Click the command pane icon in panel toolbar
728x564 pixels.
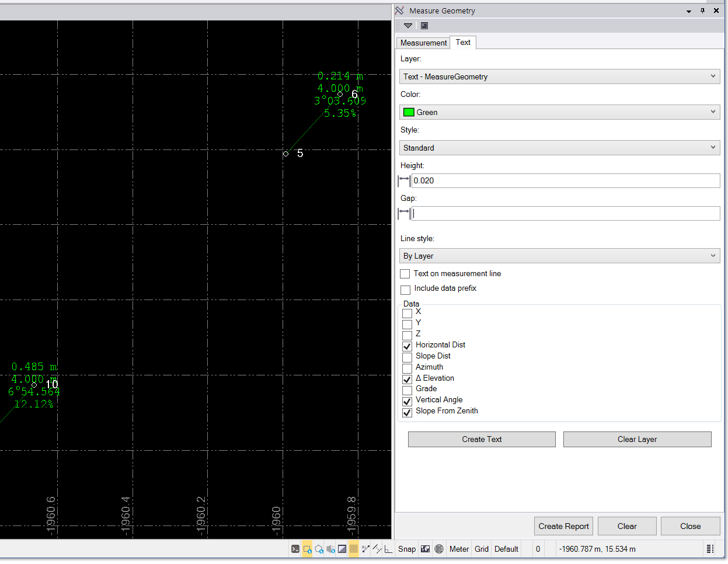coord(424,26)
